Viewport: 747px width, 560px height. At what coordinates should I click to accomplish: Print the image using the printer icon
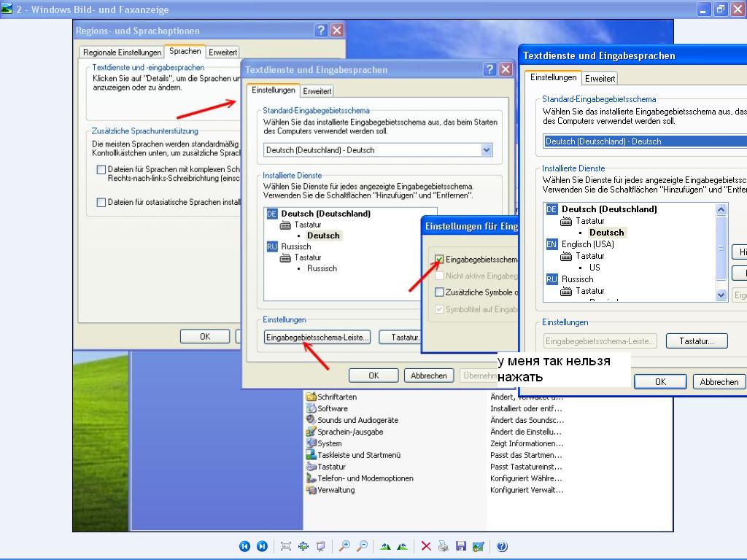(x=443, y=546)
